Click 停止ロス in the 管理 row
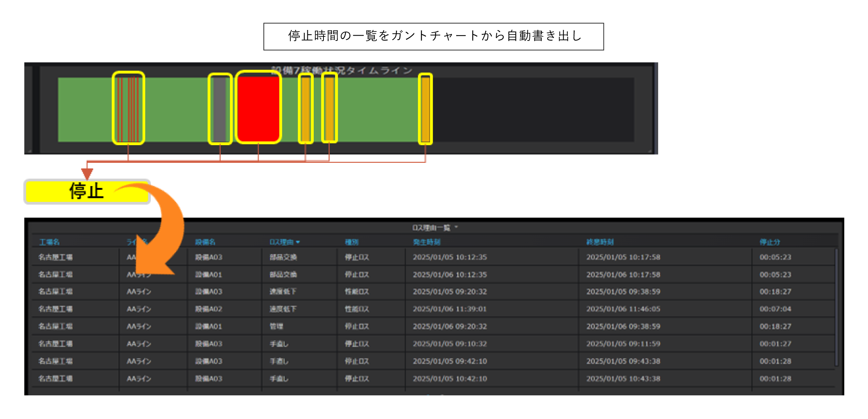Viewport: 868px width, 419px height. pyautogui.click(x=357, y=326)
